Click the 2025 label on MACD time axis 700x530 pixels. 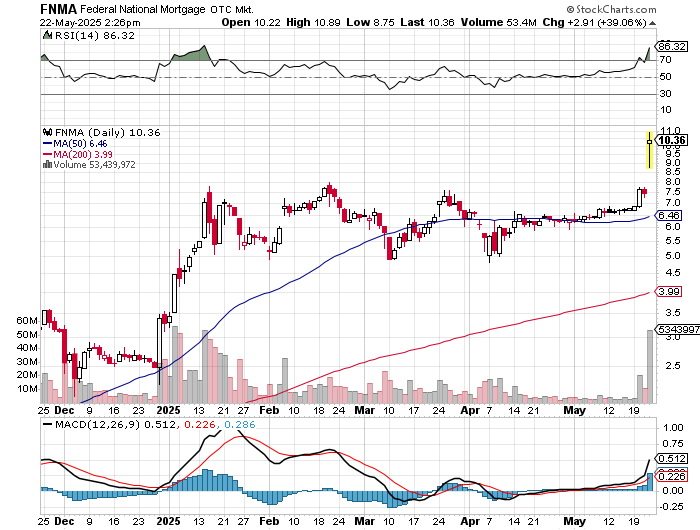[168, 521]
